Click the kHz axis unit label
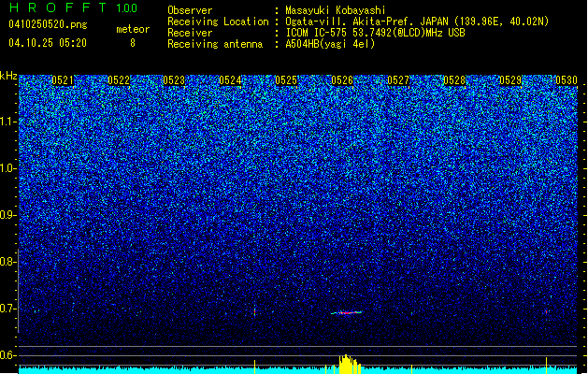This screenshot has width=588, height=374. coord(8,76)
